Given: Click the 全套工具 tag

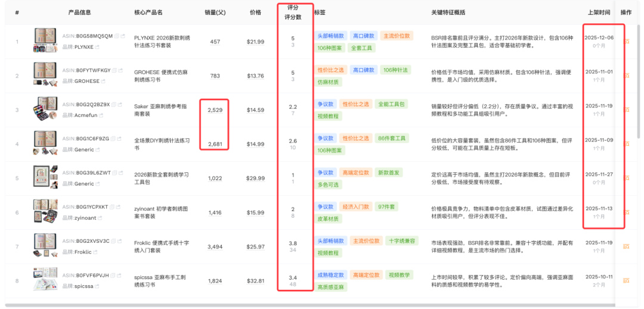Looking at the screenshot, I should pyautogui.click(x=361, y=48).
